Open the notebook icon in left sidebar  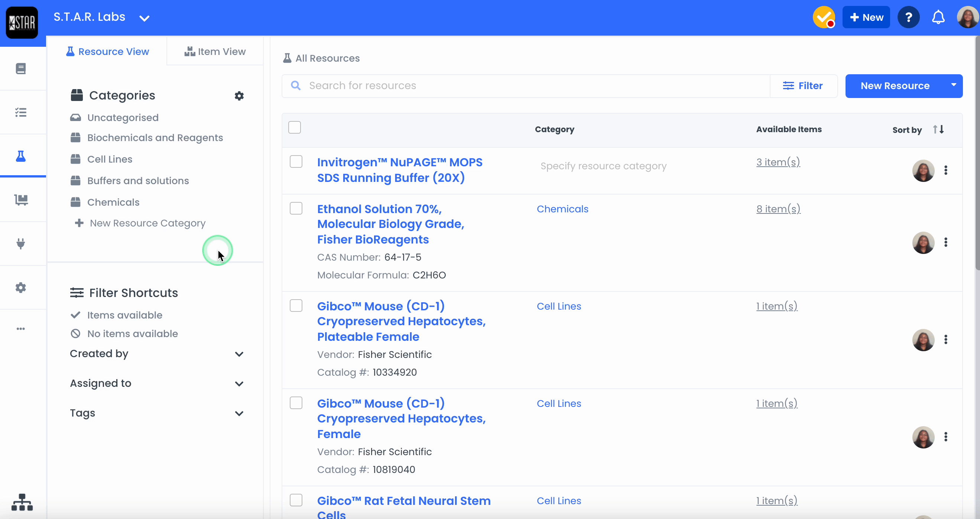pyautogui.click(x=21, y=69)
